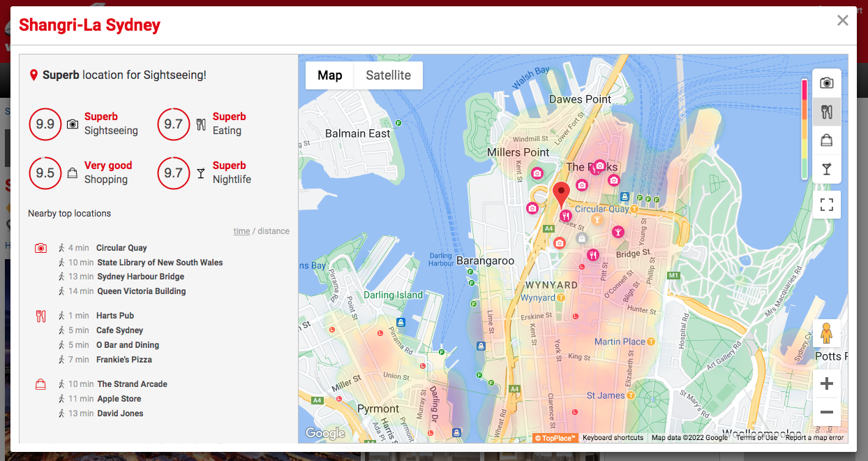Open Keyboard shortcuts on the map
This screenshot has width=868, height=461.
613,438
